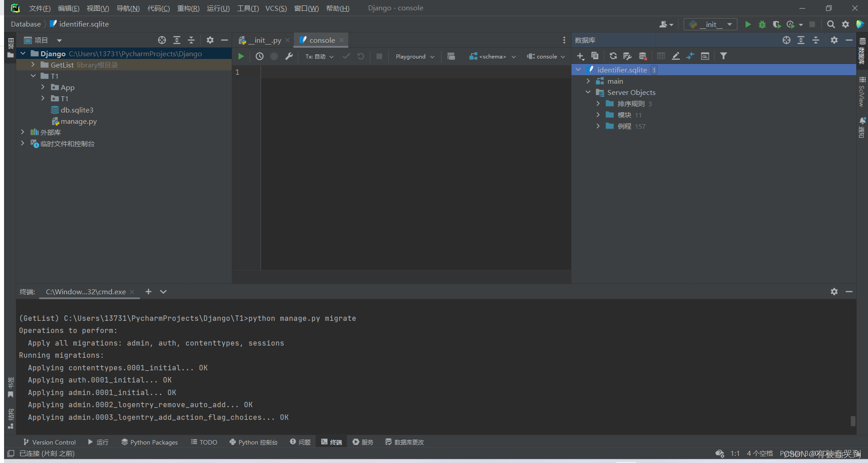The image size is (868, 463).
Task: Expand the 排序规则 folder
Action: (x=598, y=103)
